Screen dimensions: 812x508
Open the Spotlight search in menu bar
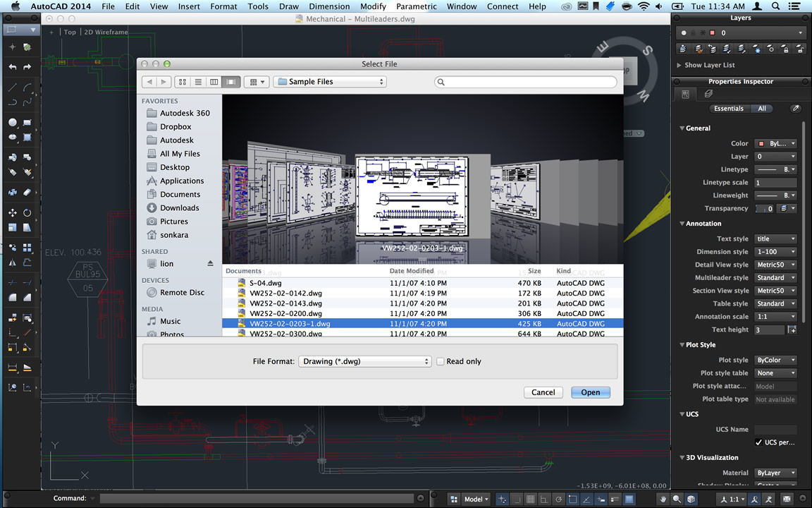[x=775, y=6]
